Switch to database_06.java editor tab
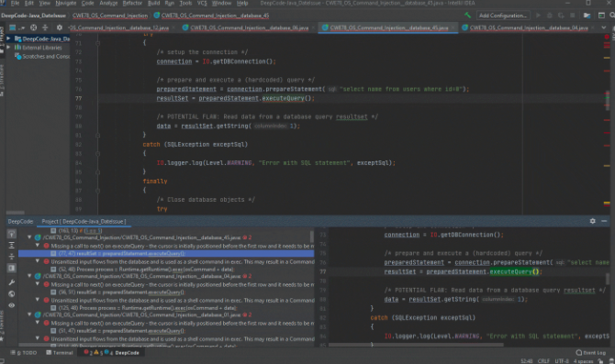 (249, 28)
